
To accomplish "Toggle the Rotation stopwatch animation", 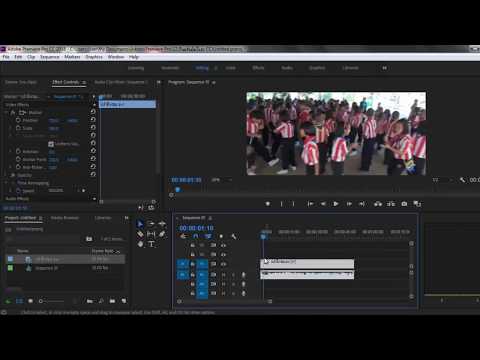I will 18,151.
